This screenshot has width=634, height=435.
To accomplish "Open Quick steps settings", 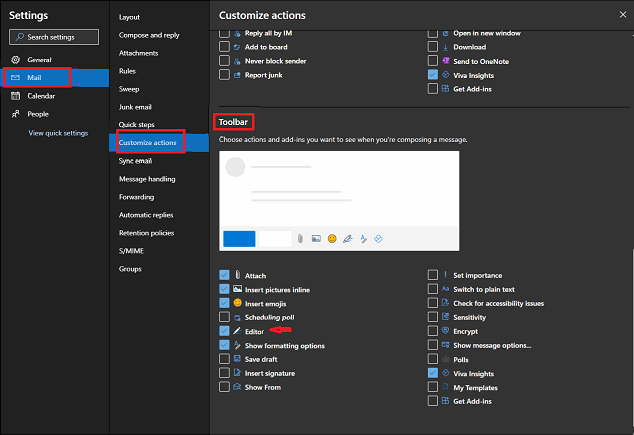I will click(136, 125).
